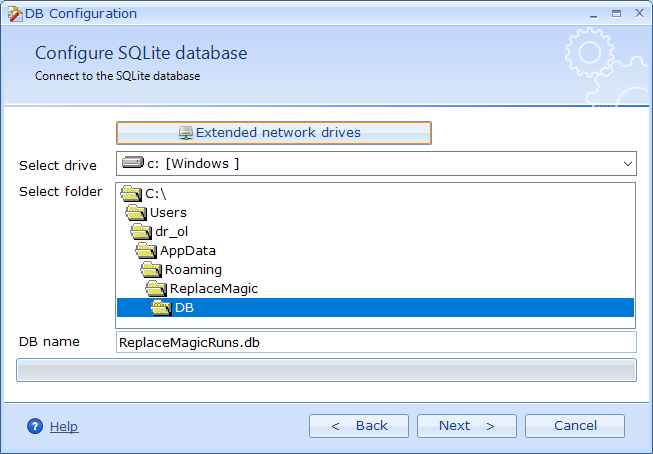The height and width of the screenshot is (454, 653).
Task: Click the blue Help question mark icon
Action: 35,426
